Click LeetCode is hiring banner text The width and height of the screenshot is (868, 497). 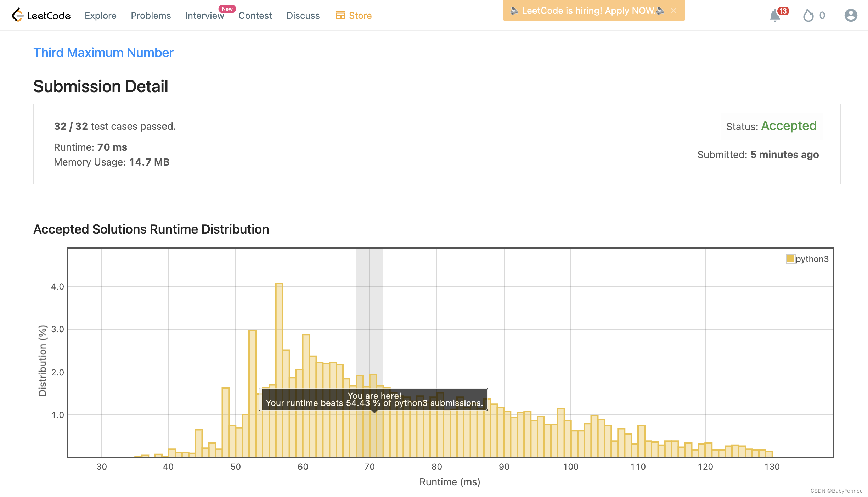pos(588,11)
